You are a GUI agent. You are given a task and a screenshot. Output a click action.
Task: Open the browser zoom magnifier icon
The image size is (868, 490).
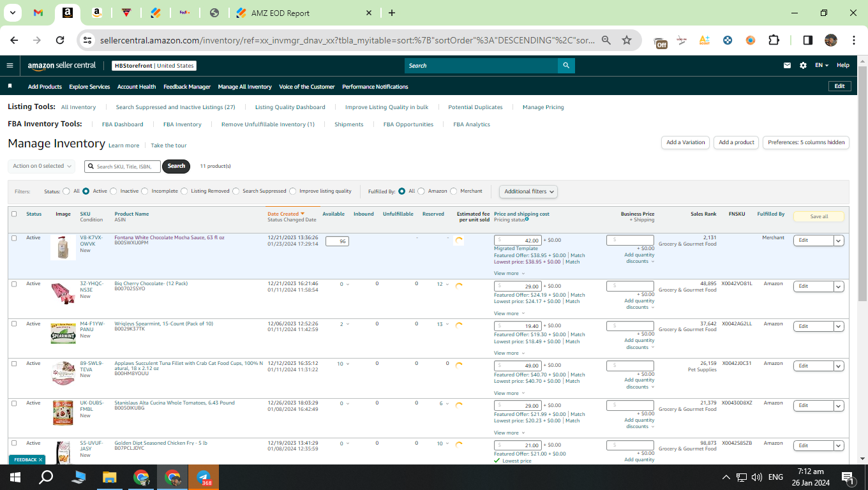click(606, 40)
